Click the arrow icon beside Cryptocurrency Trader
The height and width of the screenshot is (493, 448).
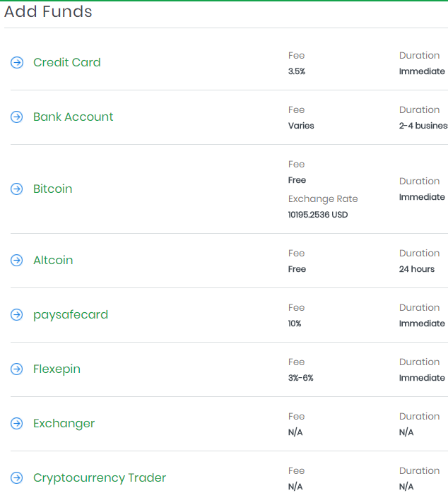(x=17, y=478)
